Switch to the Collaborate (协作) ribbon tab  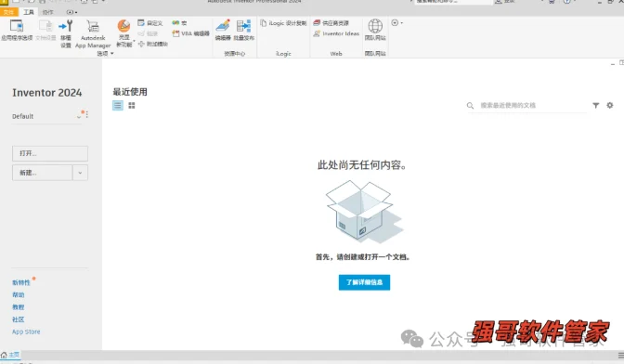(x=47, y=12)
